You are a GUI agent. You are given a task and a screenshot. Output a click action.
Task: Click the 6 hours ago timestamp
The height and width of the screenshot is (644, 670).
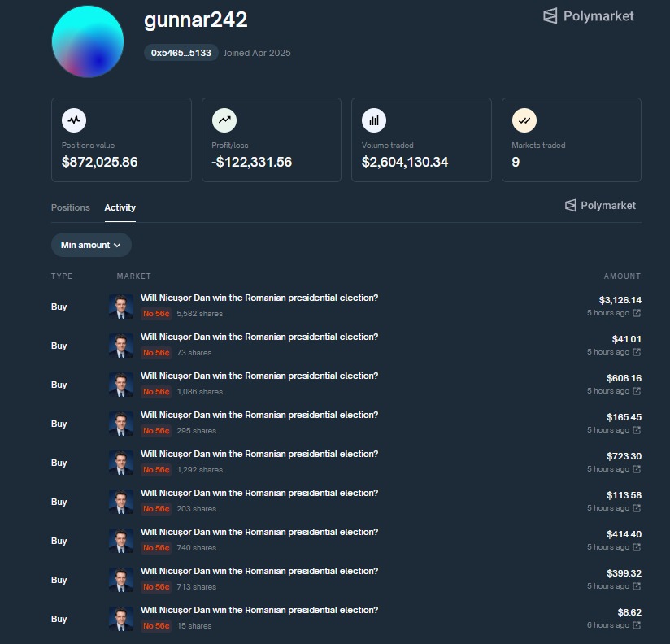[x=608, y=624]
